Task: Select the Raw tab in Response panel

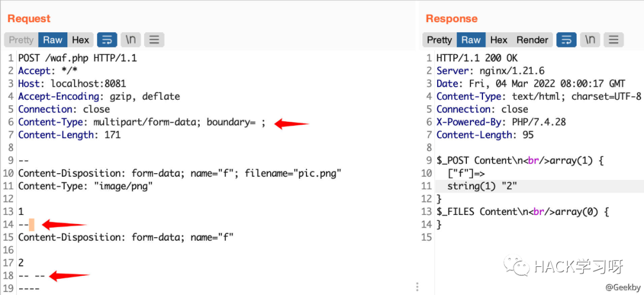Action: point(470,40)
